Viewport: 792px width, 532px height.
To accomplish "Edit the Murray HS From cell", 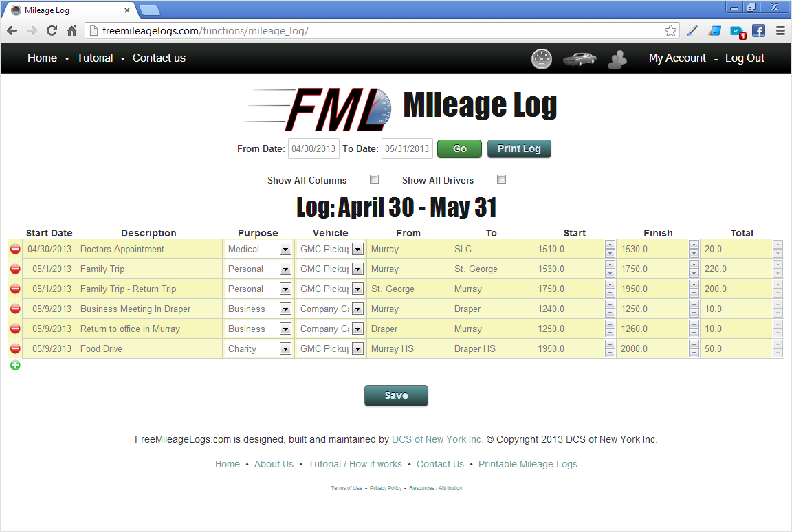I will (408, 348).
